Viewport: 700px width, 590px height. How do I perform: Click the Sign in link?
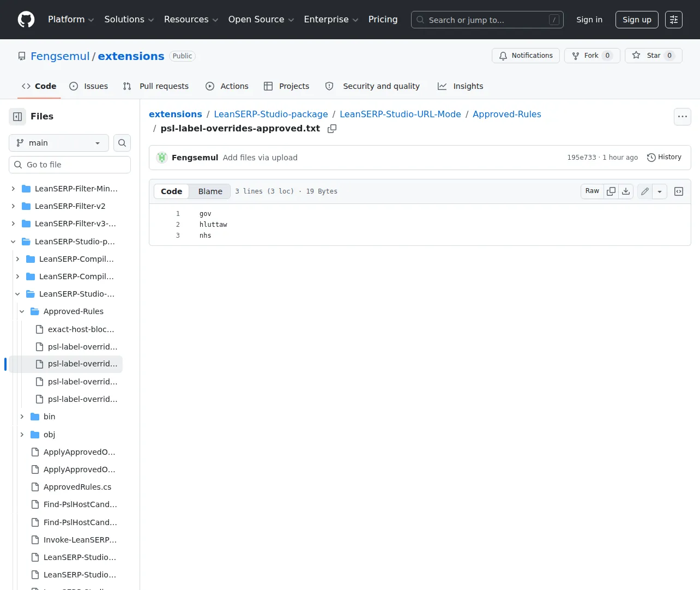click(589, 20)
